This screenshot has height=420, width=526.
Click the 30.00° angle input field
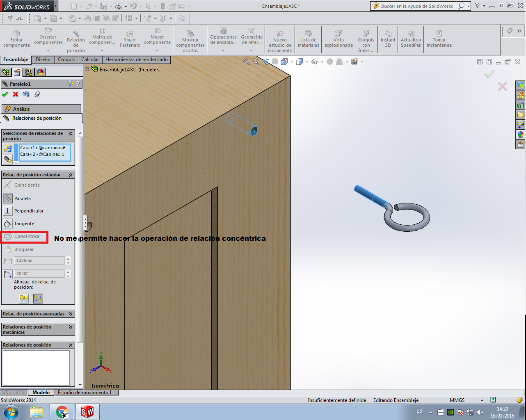tap(39, 274)
